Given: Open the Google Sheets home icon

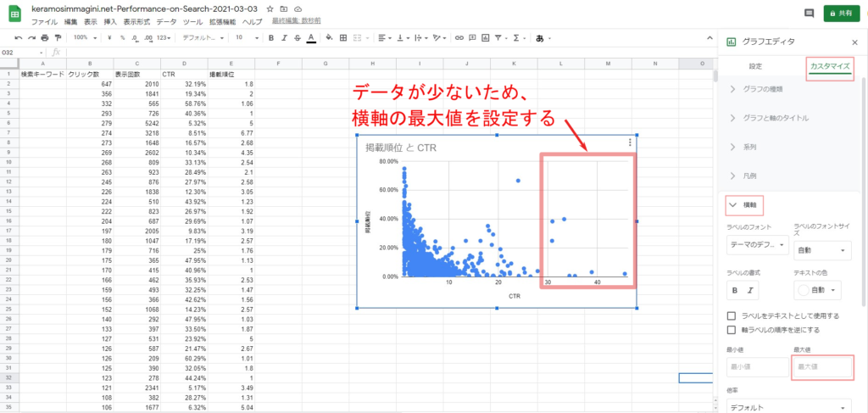Looking at the screenshot, I should coord(15,14).
